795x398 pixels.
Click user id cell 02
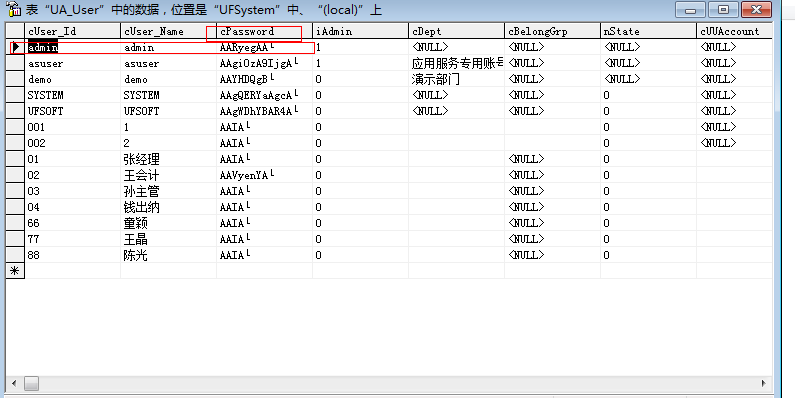tap(73, 175)
